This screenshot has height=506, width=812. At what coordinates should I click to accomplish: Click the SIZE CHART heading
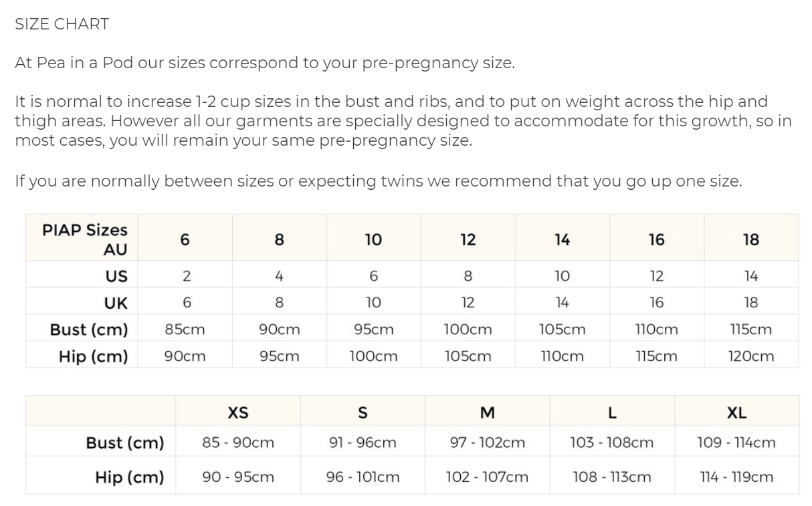point(62,25)
